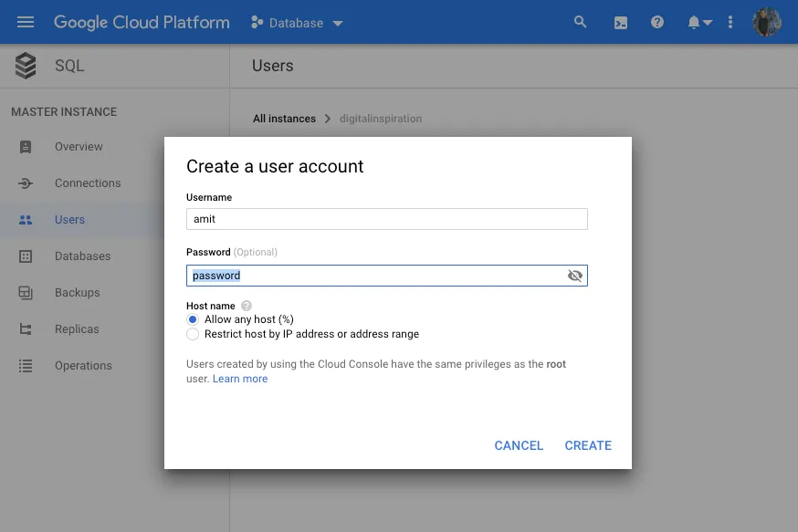Open the account avatar in the top right
Image resolution: width=798 pixels, height=532 pixels.
click(767, 22)
